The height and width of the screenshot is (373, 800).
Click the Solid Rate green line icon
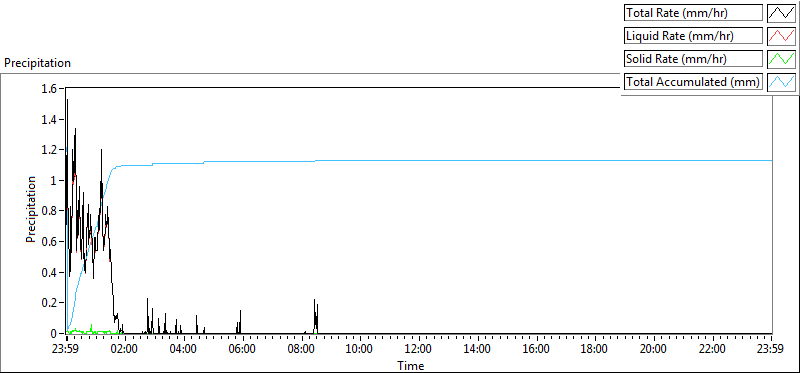782,59
